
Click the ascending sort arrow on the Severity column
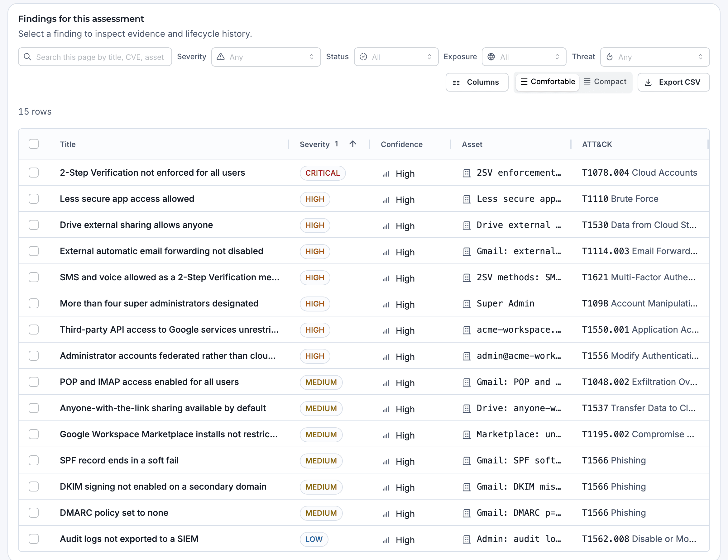(x=353, y=144)
